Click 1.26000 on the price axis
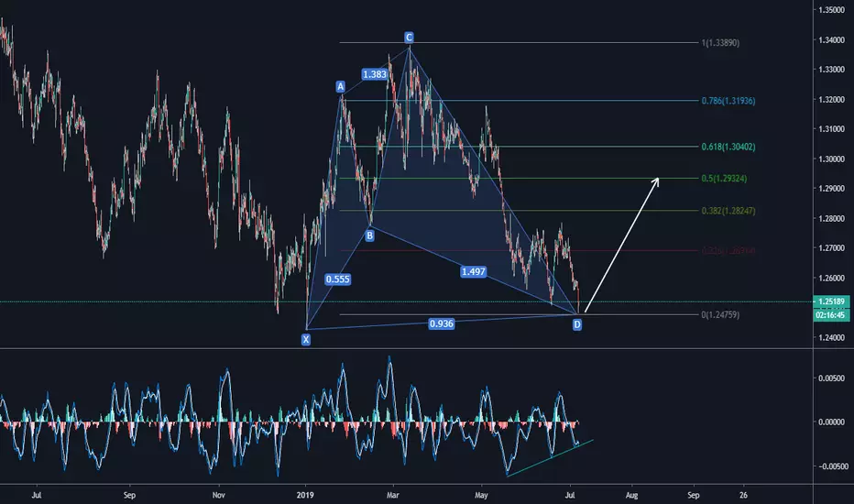854x504 pixels. click(832, 278)
